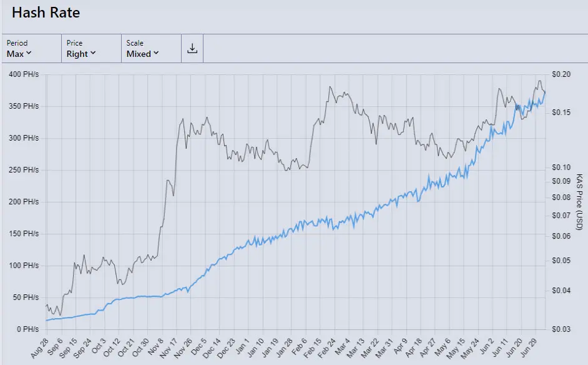Click the $0.15 price axis label
588x365 pixels.
(561, 112)
